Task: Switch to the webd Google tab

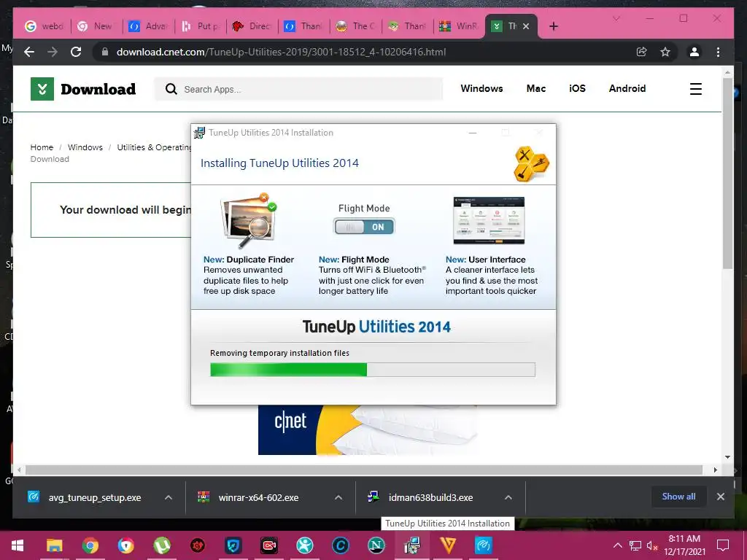Action: click(44, 26)
